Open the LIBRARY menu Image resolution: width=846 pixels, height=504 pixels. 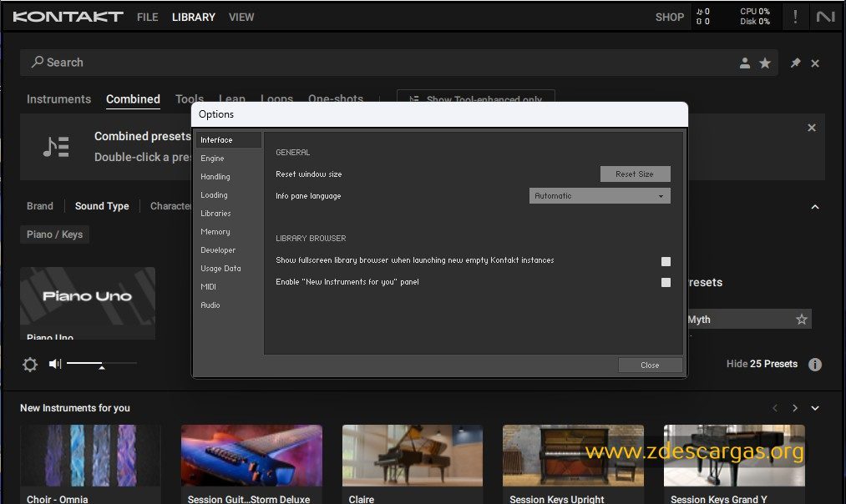(193, 18)
